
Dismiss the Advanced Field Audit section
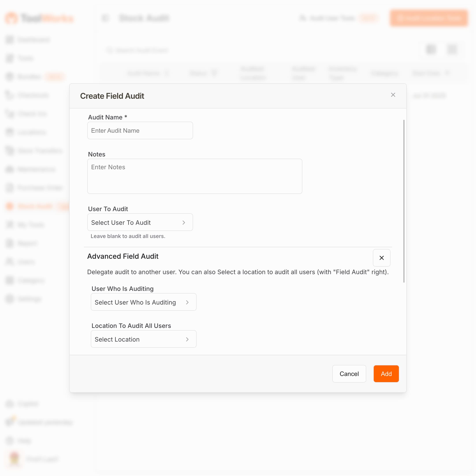pos(382,258)
